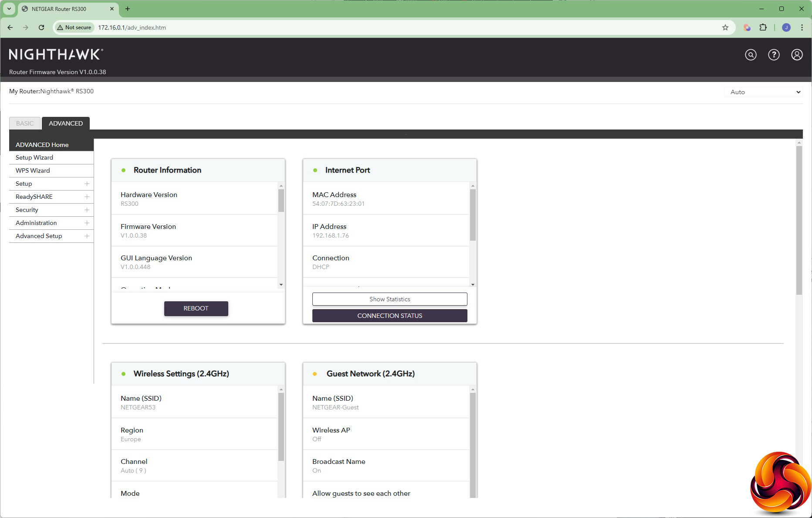812x518 pixels.
Task: Click the CONNECTION STATUS button
Action: pyautogui.click(x=390, y=316)
